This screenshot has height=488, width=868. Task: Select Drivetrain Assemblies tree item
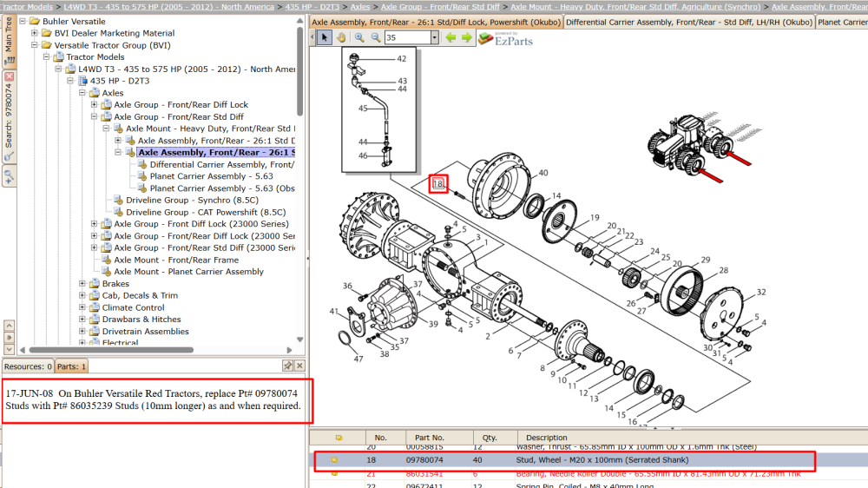(x=145, y=331)
